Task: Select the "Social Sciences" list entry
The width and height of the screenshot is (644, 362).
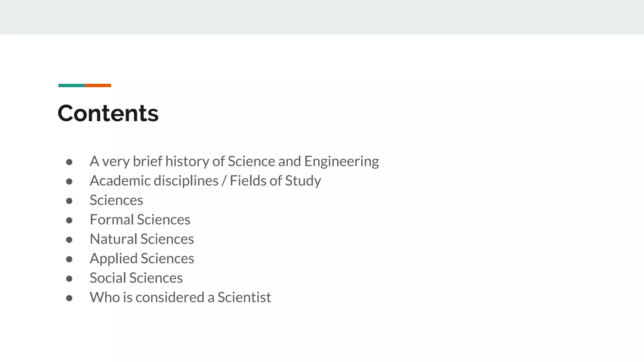Action: 136,278
